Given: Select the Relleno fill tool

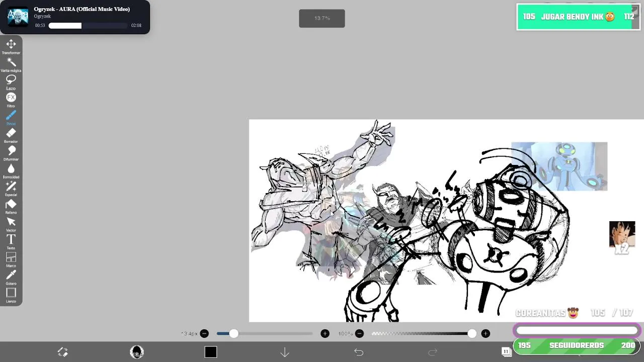Looking at the screenshot, I should (x=11, y=206).
